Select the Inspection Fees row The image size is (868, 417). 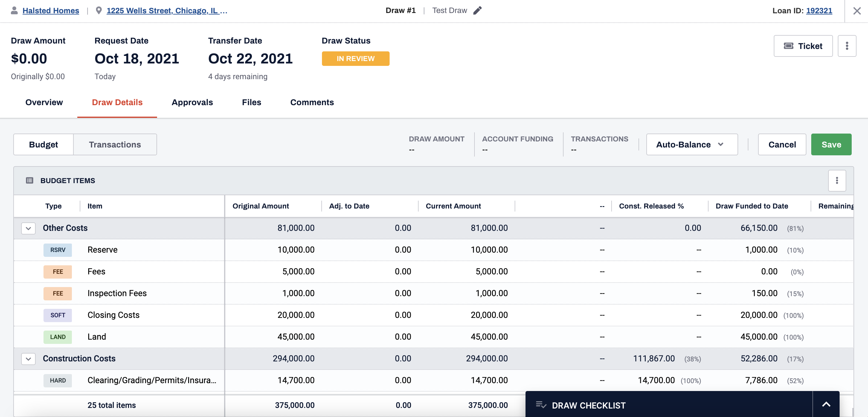[434, 293]
